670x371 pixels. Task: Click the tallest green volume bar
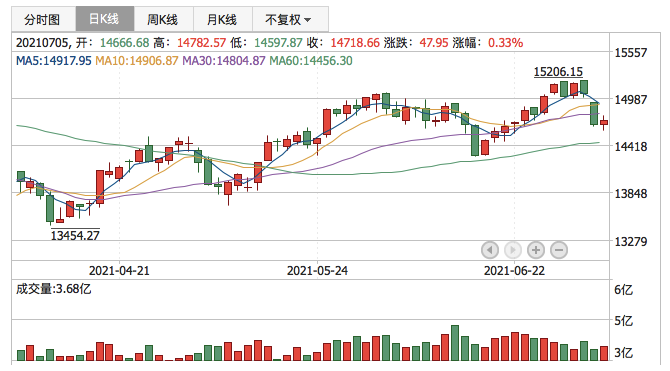pyautogui.click(x=455, y=343)
